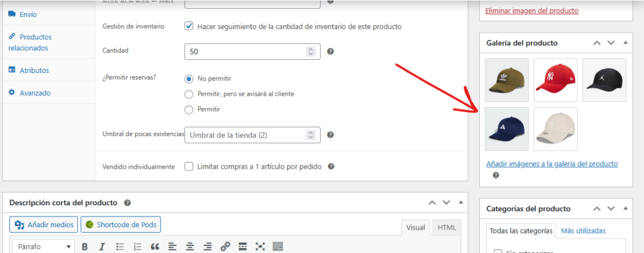The image size is (644, 253).
Task: Select the red cap gallery thumbnail
Action: (555, 79)
